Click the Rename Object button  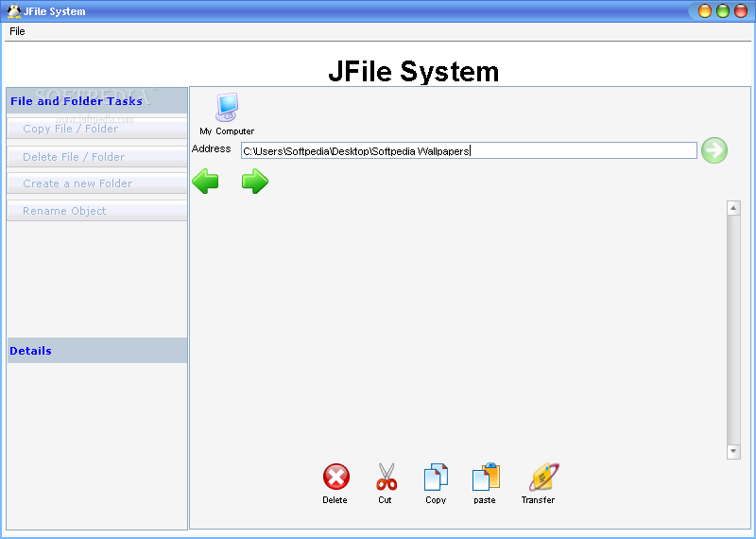coord(97,211)
